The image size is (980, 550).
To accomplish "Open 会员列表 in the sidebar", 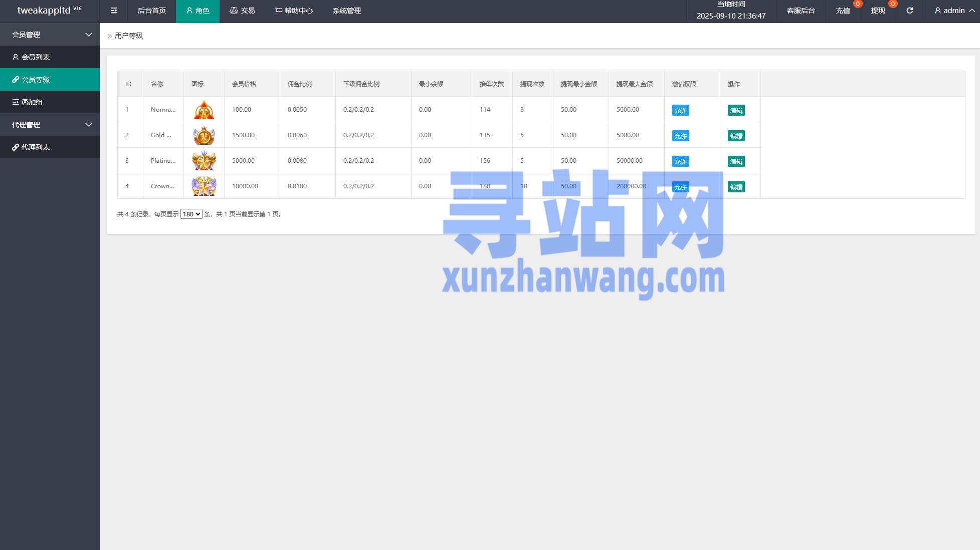I will pos(35,57).
